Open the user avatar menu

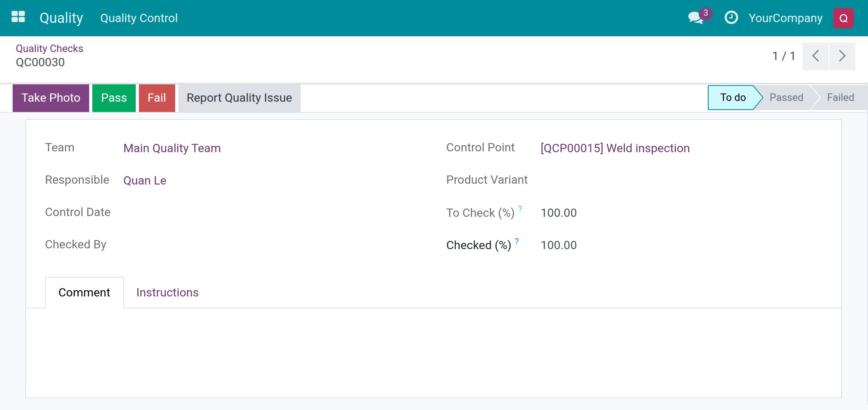pyautogui.click(x=843, y=18)
